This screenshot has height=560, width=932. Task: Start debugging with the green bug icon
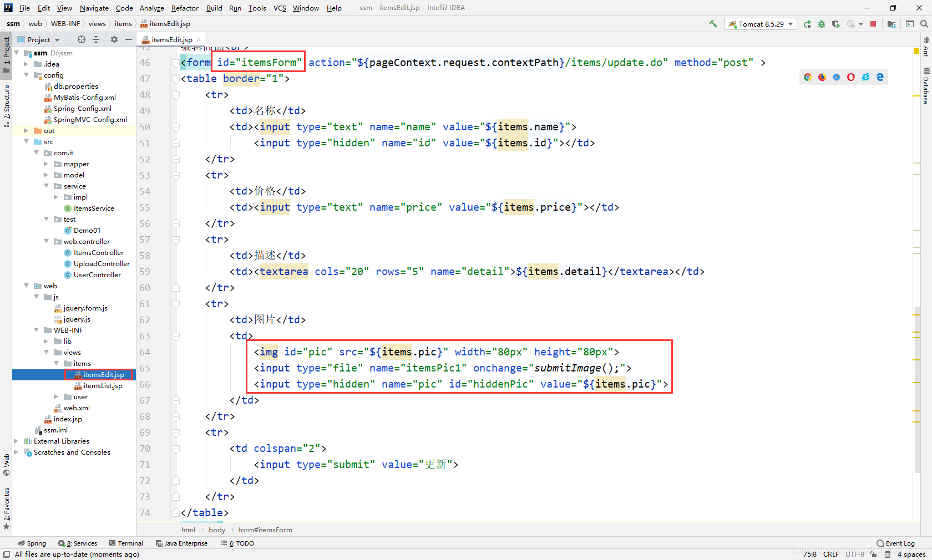[x=822, y=24]
